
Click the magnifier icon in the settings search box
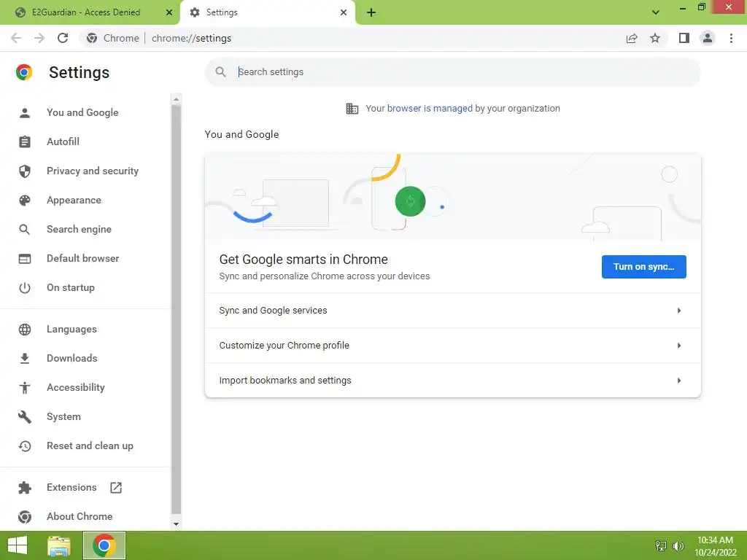(x=220, y=72)
